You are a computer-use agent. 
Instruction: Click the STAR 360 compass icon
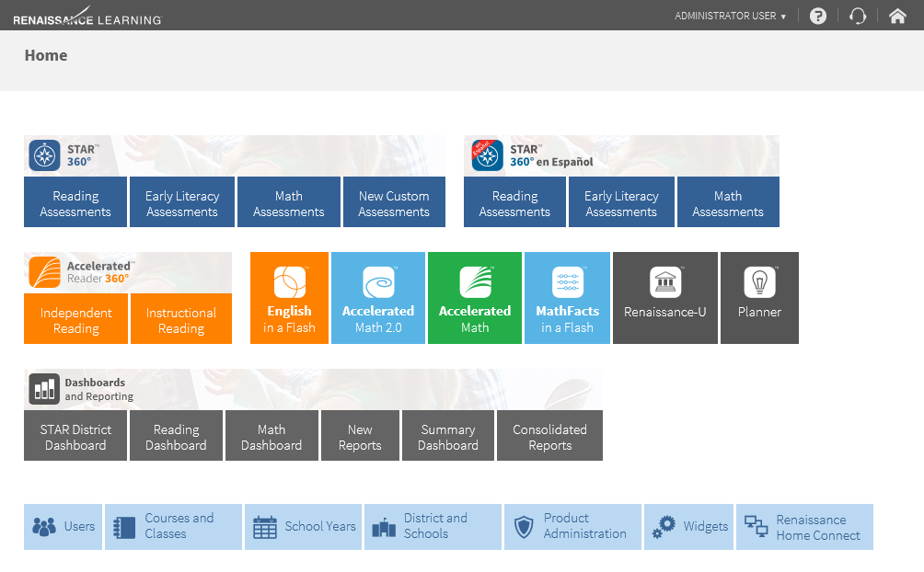click(x=45, y=155)
